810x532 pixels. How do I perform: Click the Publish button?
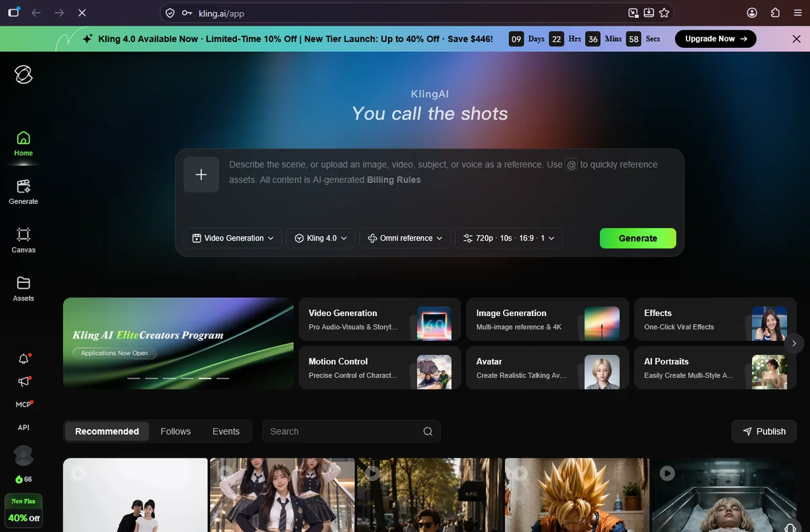(764, 431)
